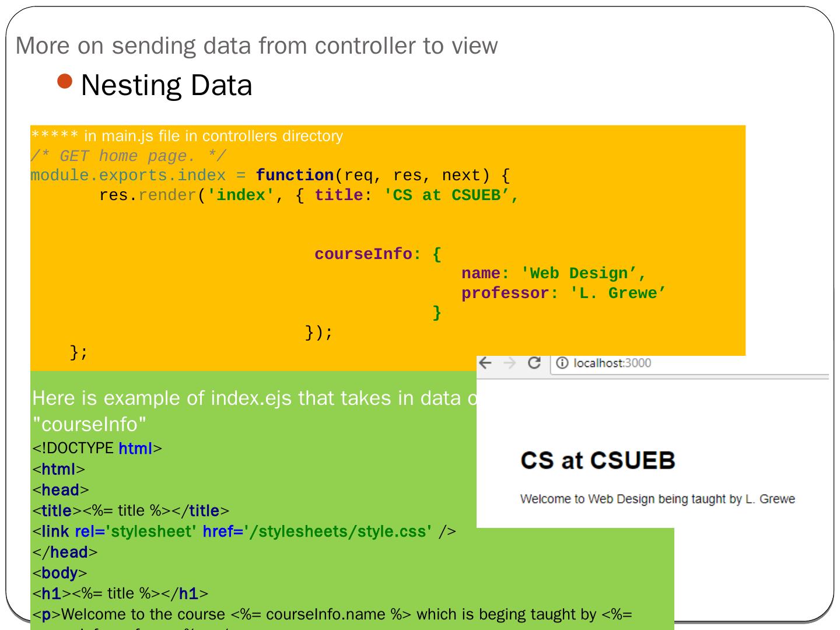Image resolution: width=840 pixels, height=630 pixels.
Task: Click the DOCTYPE html line
Action: click(x=97, y=449)
